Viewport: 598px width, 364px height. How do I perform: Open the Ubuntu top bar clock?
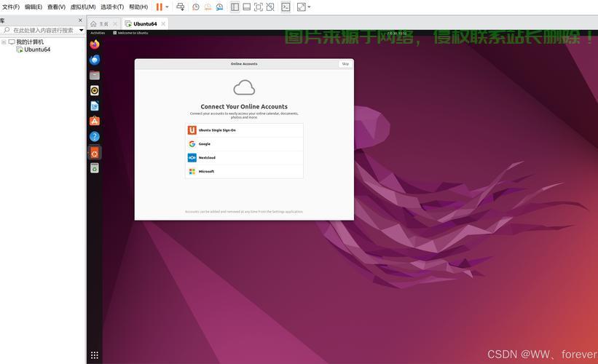coord(397,33)
